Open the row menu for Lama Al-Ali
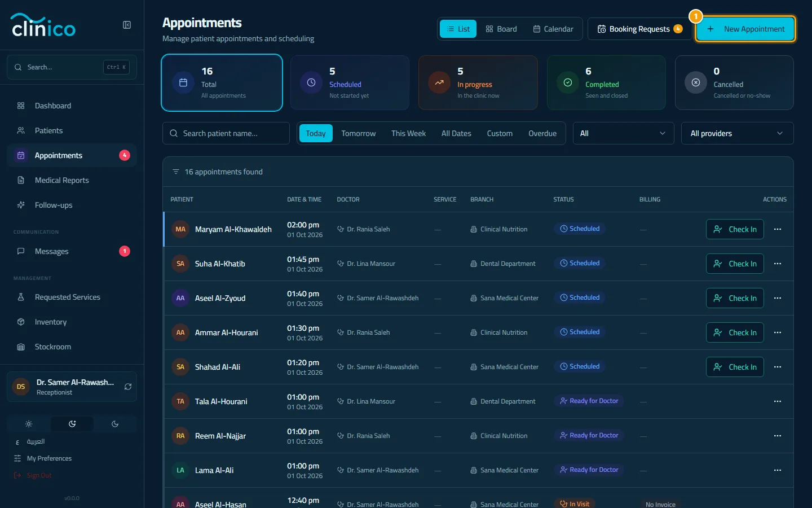Image resolution: width=812 pixels, height=508 pixels. click(x=778, y=470)
